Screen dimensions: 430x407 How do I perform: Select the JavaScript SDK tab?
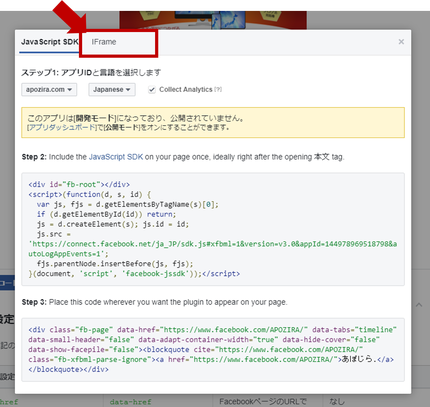pos(50,42)
